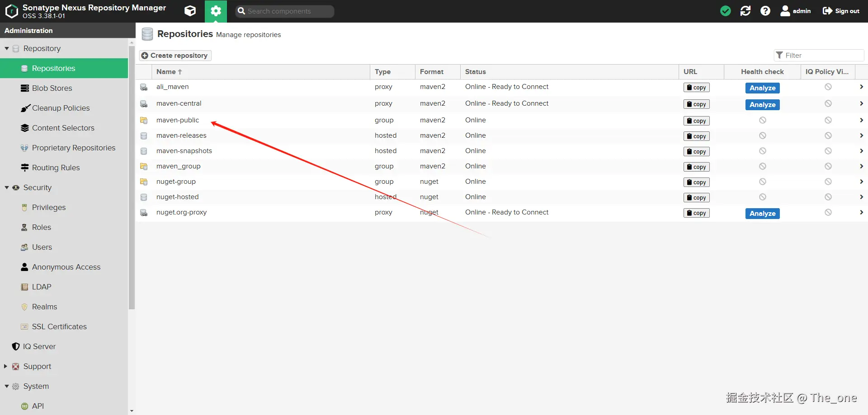The height and width of the screenshot is (415, 868).
Task: Open the API icon item
Action: [24, 406]
